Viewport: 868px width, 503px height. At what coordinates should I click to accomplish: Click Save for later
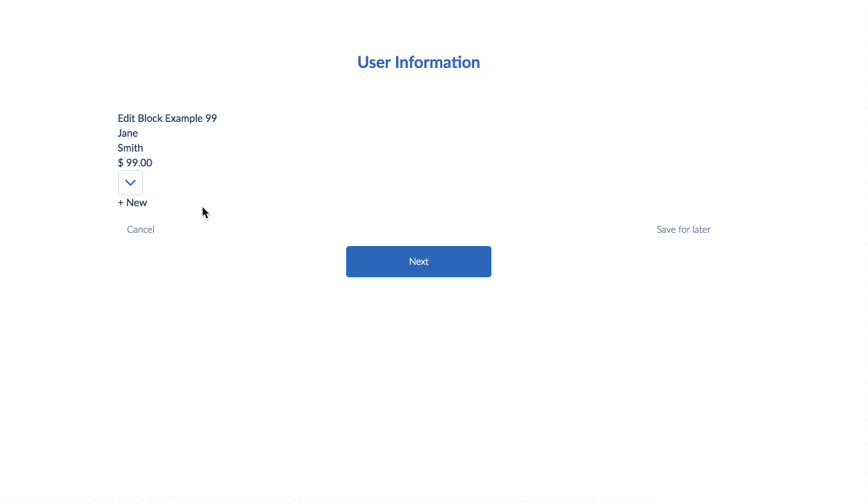tap(683, 229)
